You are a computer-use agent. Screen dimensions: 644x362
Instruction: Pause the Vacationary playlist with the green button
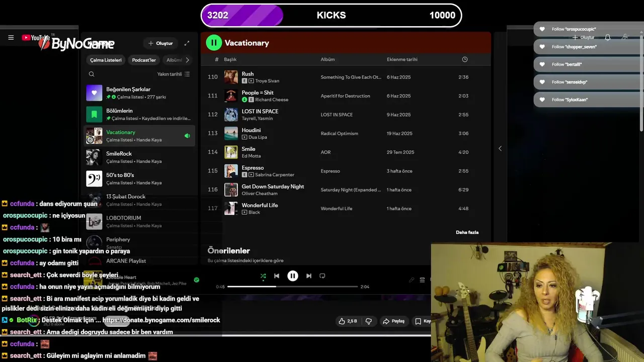coord(214,43)
